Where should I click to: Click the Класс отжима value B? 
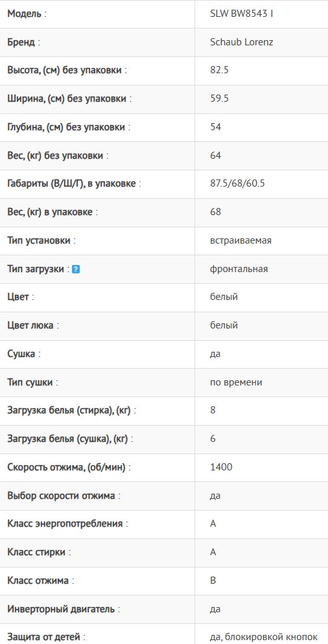[213, 581]
